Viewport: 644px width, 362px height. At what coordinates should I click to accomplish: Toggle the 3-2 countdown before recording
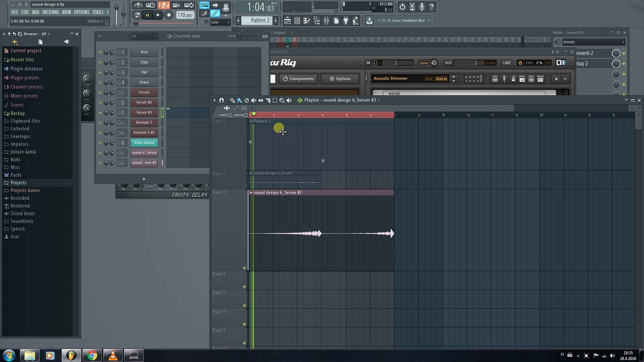point(164,6)
